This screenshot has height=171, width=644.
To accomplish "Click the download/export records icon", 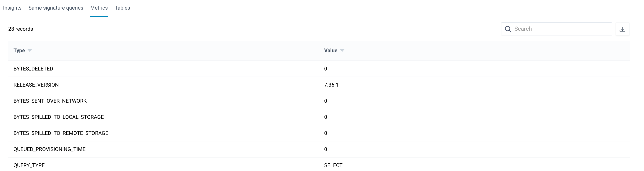I will coord(623,29).
